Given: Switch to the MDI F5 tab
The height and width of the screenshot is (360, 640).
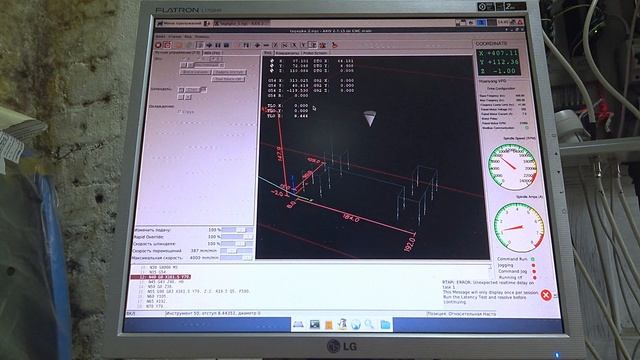Looking at the screenshot, I should (212, 53).
